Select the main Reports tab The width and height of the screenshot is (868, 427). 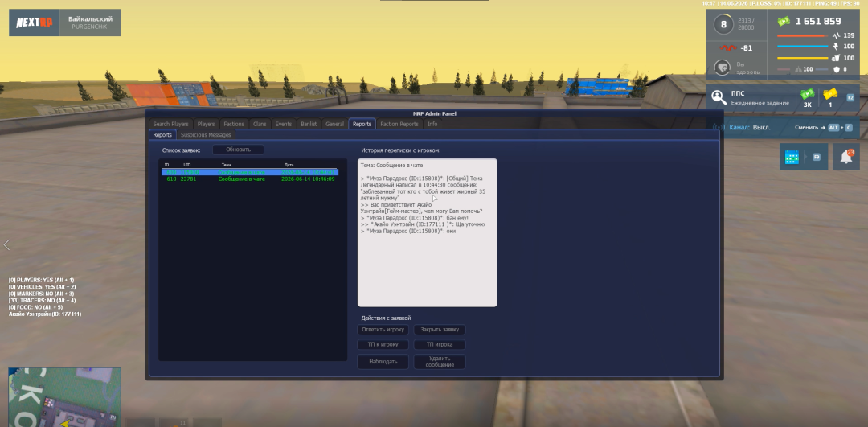pyautogui.click(x=362, y=124)
